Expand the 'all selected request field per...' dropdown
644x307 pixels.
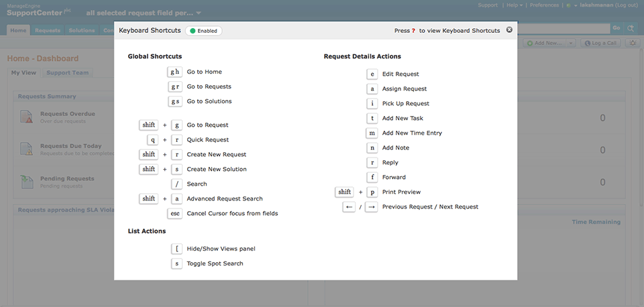[144, 13]
